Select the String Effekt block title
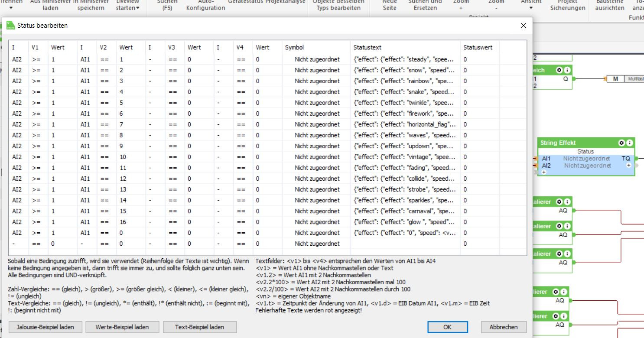This screenshot has height=338, width=644. (558, 143)
